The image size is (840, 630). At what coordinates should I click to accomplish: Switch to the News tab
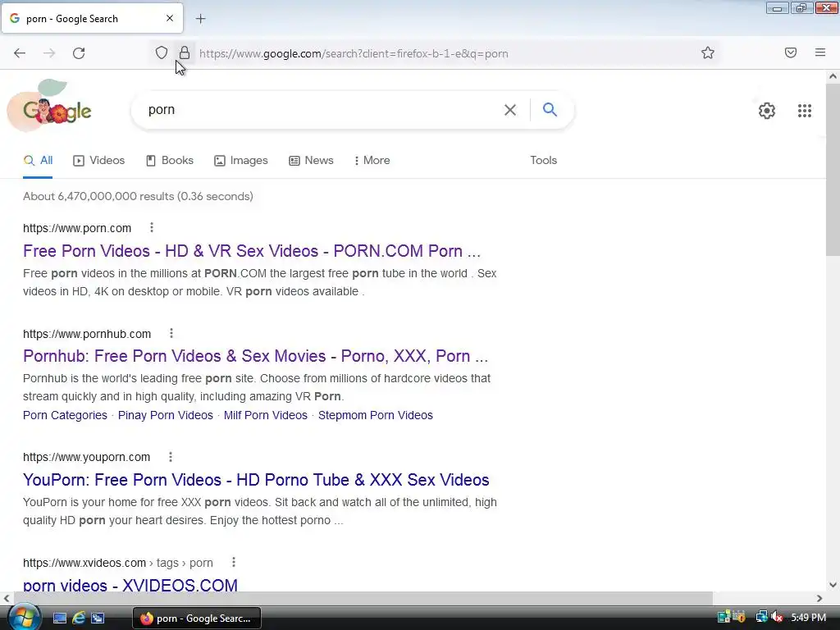[x=311, y=160]
